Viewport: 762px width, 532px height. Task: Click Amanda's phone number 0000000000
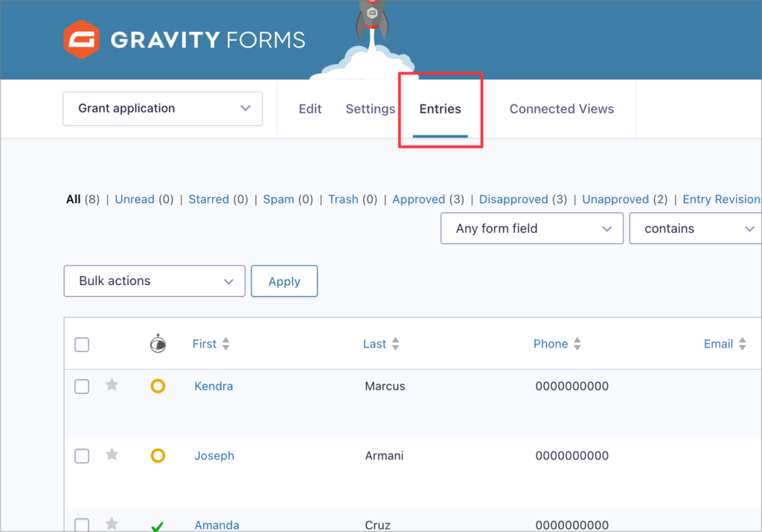pos(572,525)
